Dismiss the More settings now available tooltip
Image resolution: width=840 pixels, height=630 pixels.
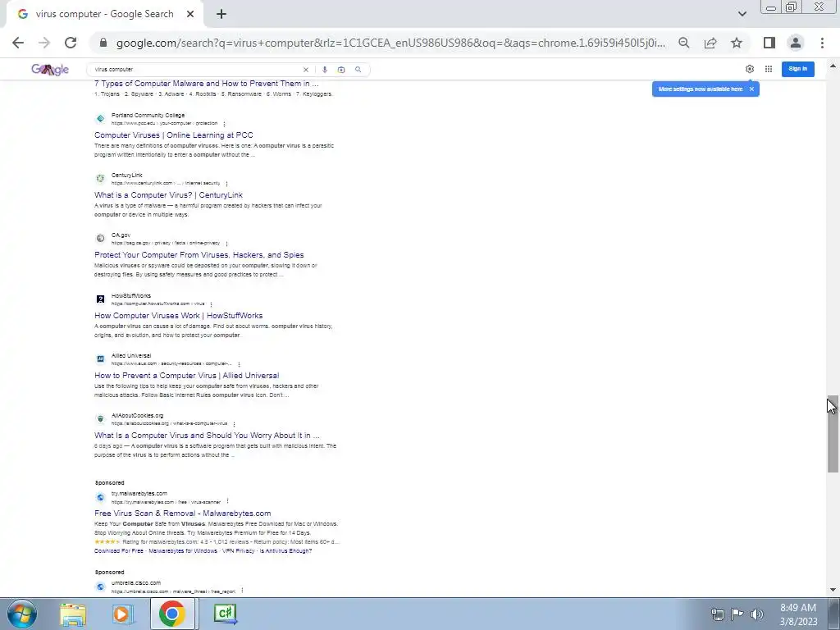coord(751,89)
